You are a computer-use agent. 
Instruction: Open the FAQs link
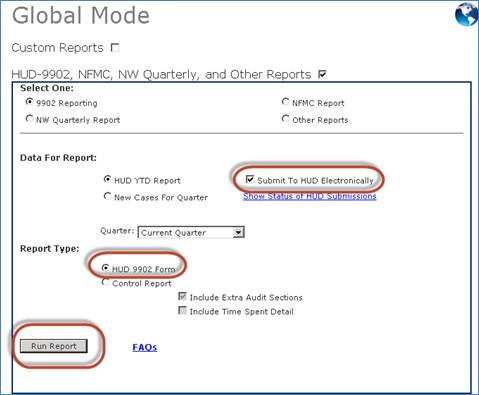click(145, 347)
